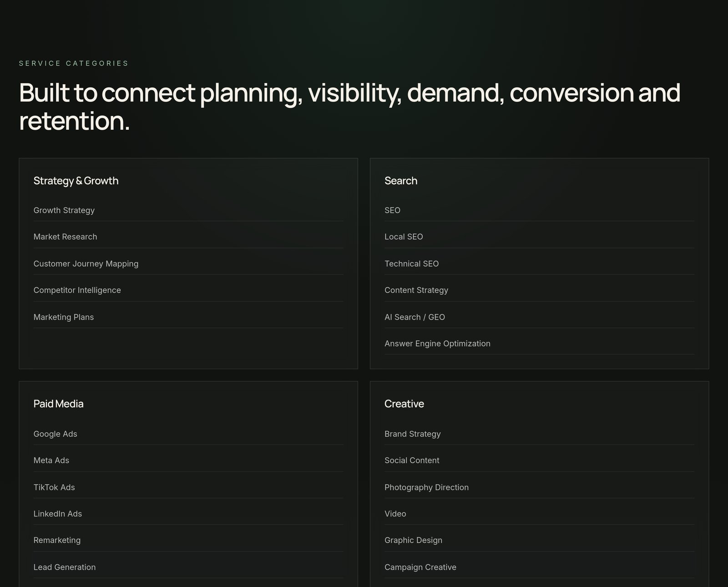Select the Google Ads item

188,434
